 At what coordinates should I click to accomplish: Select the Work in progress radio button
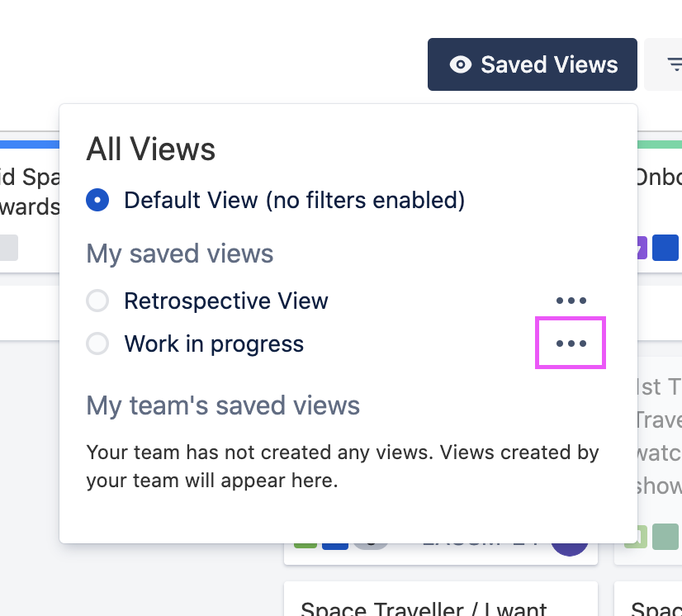click(97, 344)
